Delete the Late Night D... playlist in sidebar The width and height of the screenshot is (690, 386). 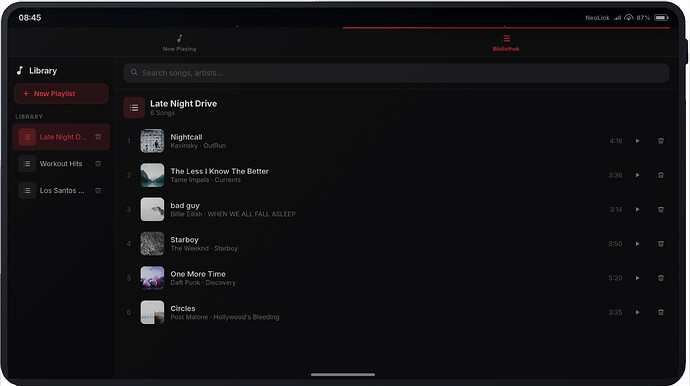(98, 137)
